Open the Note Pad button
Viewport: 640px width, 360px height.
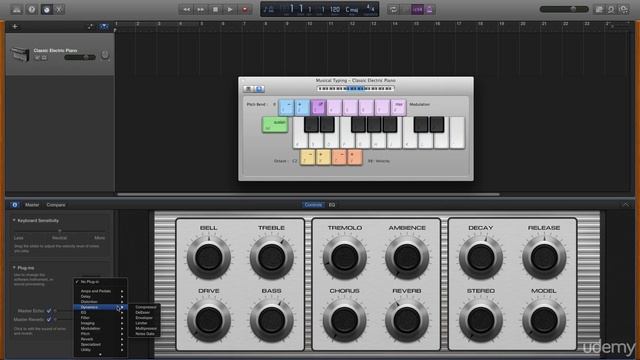(599, 9)
